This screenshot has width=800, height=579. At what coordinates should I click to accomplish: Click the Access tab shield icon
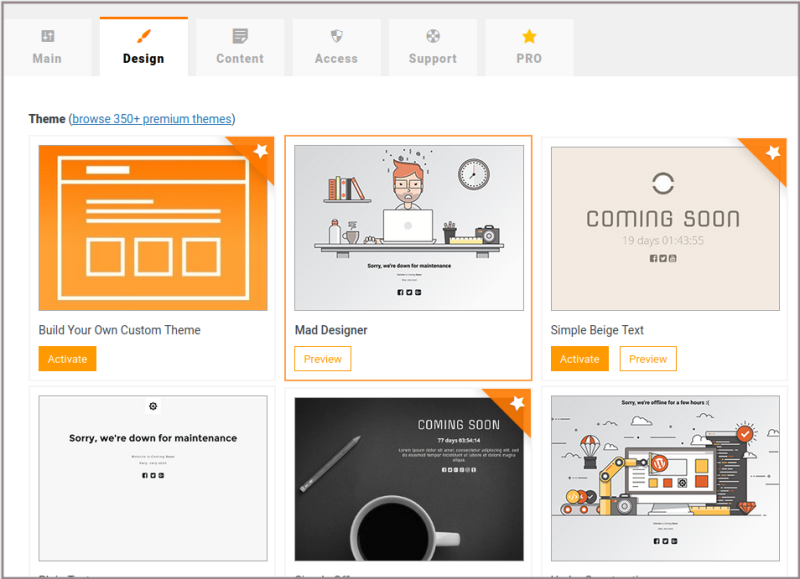pos(336,36)
